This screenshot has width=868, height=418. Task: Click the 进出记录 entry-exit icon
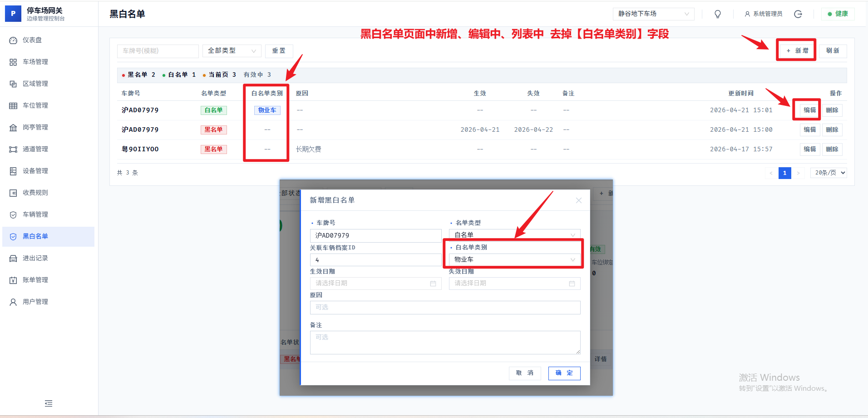coord(13,258)
